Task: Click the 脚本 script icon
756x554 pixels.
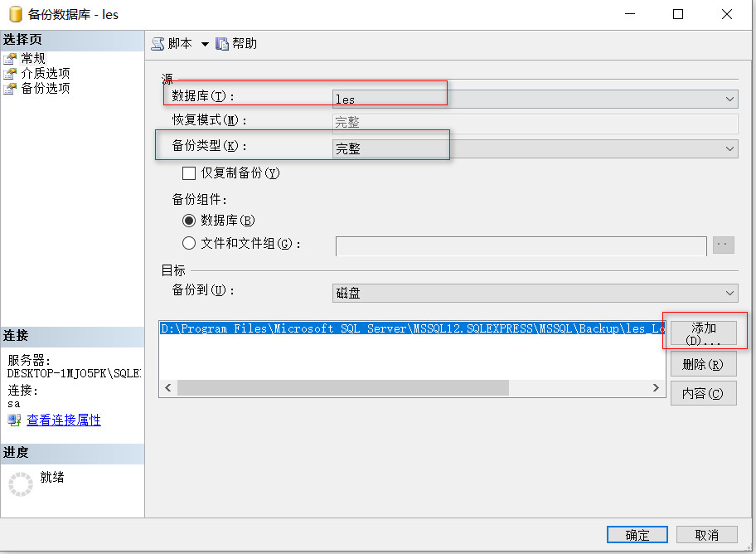Action: pos(157,44)
